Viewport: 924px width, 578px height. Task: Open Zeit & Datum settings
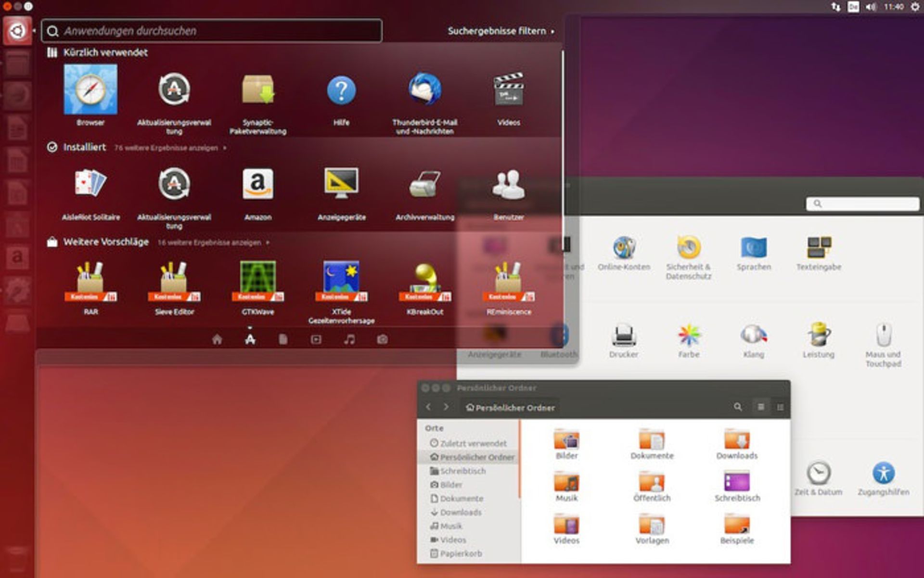[x=819, y=478]
